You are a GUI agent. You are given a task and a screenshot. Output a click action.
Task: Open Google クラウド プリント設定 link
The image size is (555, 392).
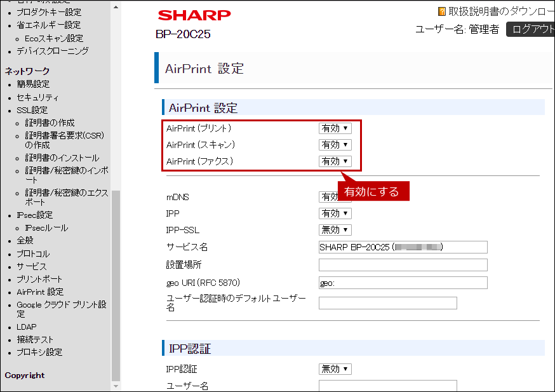click(62, 309)
